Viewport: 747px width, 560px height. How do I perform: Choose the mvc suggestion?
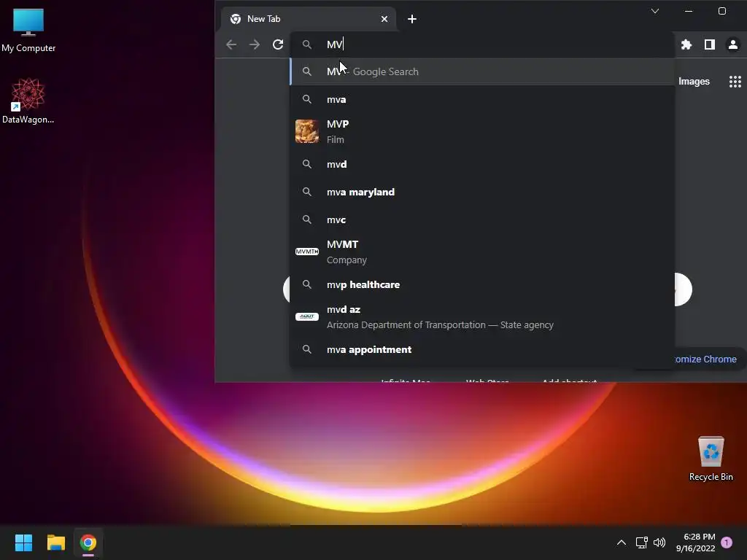[x=482, y=219]
